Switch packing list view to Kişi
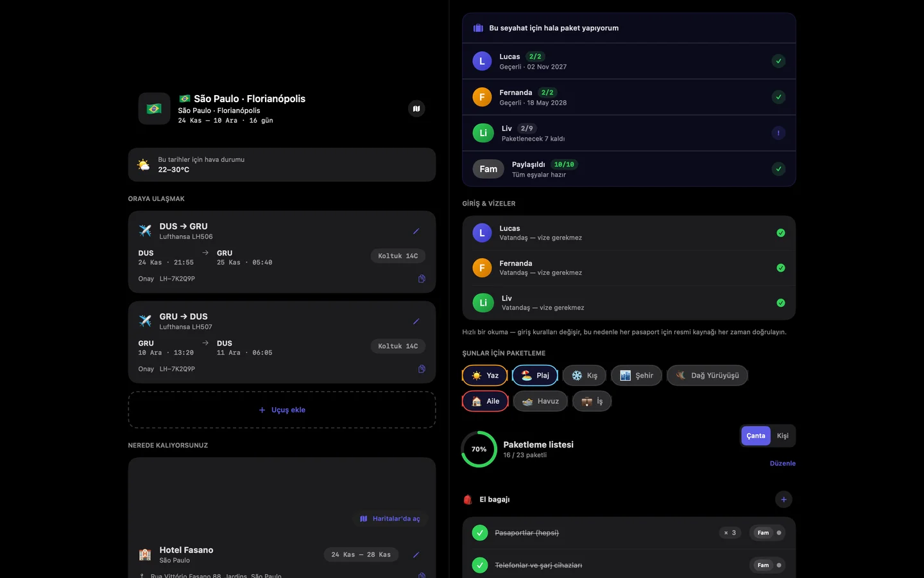The width and height of the screenshot is (924, 578). 783,435
